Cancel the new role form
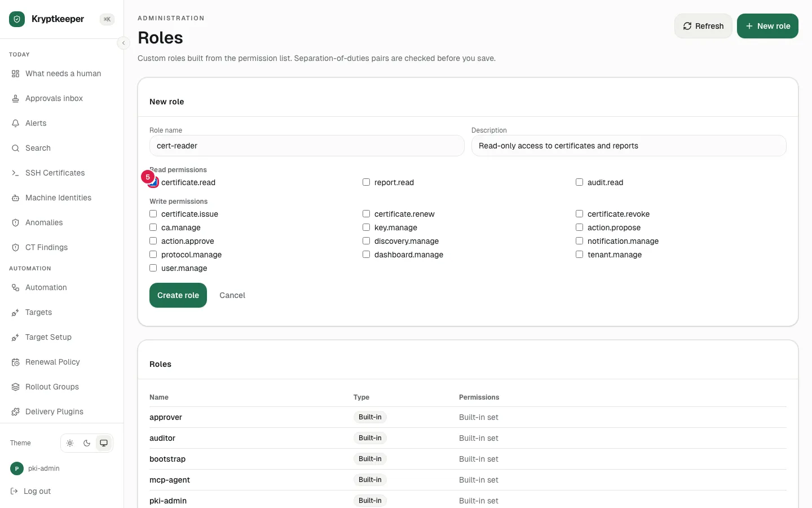This screenshot has width=812, height=508. 232,295
